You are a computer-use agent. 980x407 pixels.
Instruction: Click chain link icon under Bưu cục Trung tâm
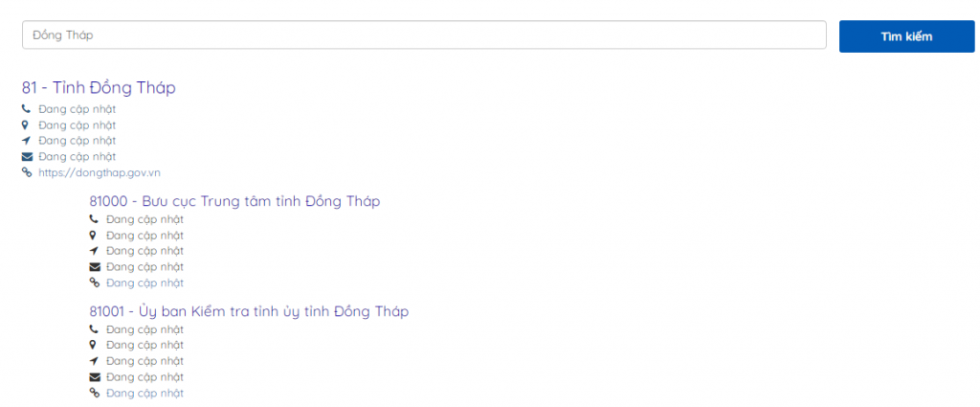(95, 283)
